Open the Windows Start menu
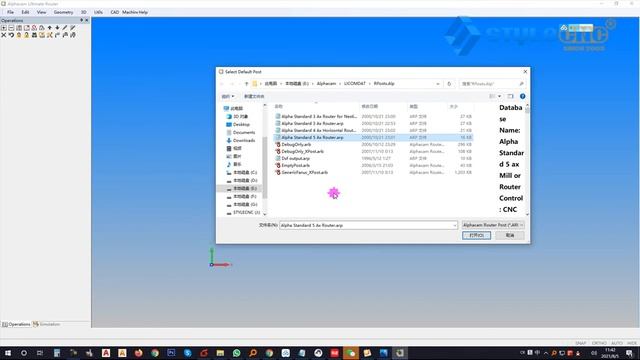640x360 pixels. click(8, 353)
